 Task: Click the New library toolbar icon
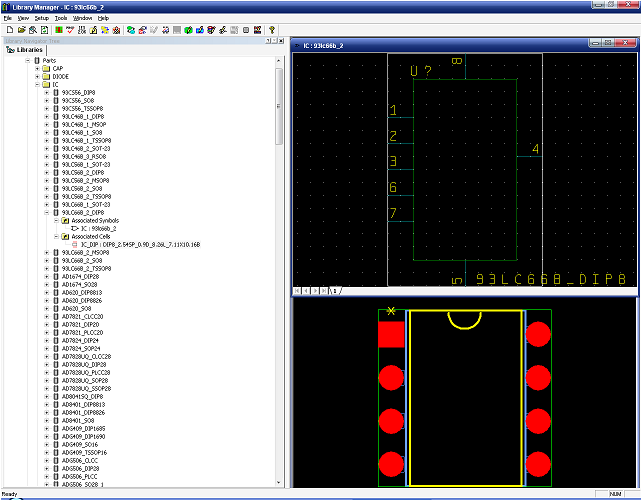click(8, 30)
